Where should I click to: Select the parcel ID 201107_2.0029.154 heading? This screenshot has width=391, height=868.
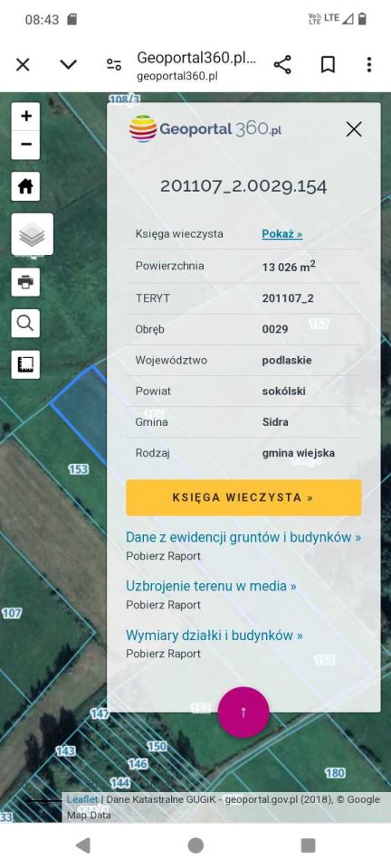click(243, 186)
